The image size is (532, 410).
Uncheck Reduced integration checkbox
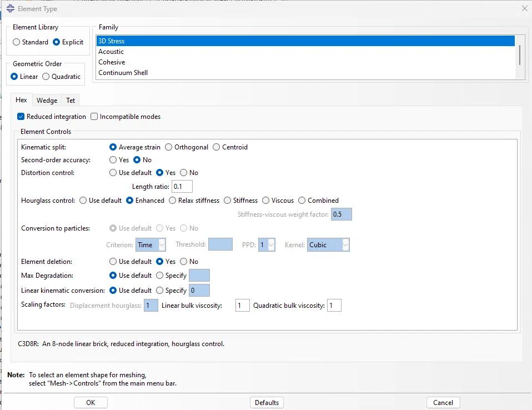[x=21, y=117]
